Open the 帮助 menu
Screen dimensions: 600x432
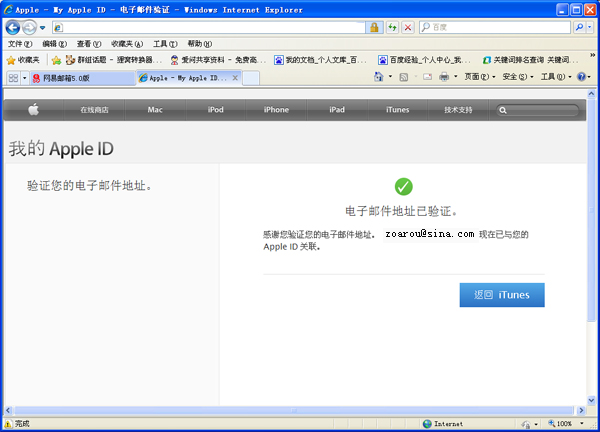[x=200, y=44]
